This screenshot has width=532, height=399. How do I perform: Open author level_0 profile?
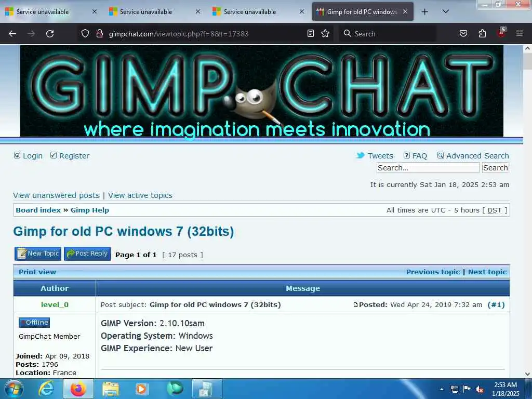coord(55,304)
